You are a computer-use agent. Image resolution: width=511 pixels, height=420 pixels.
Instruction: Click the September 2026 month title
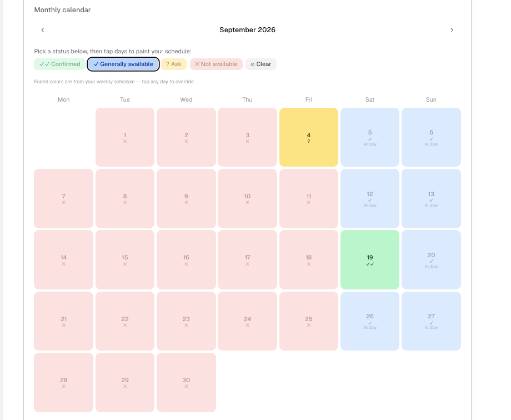click(x=247, y=30)
